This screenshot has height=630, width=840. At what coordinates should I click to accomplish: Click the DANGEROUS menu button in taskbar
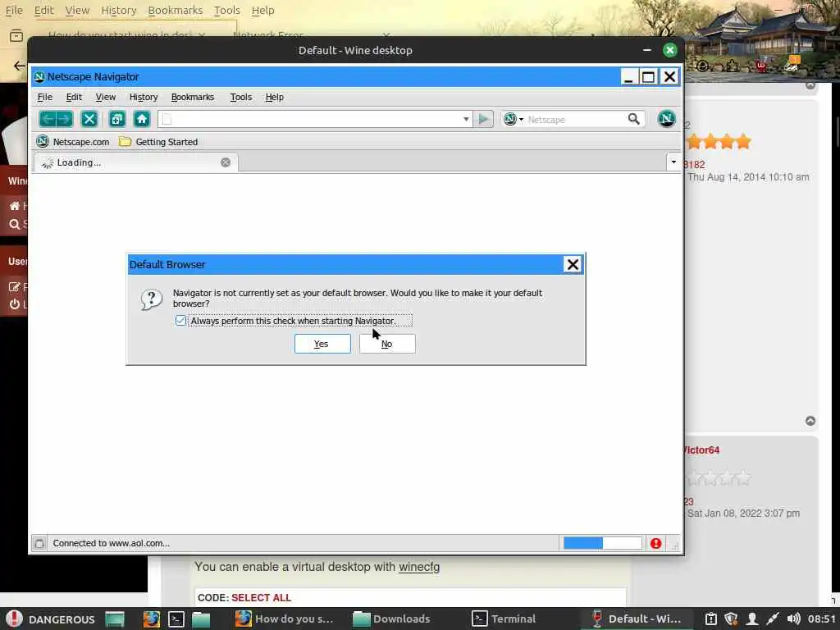(x=51, y=619)
